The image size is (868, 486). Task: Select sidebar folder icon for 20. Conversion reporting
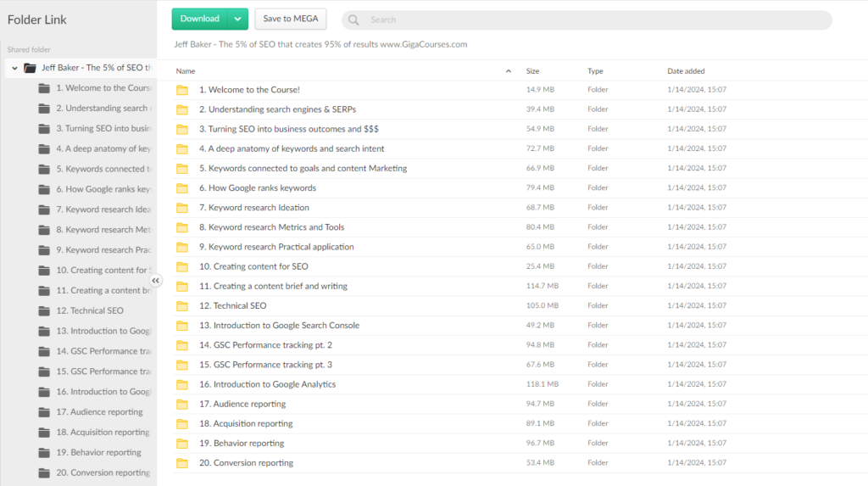[44, 472]
